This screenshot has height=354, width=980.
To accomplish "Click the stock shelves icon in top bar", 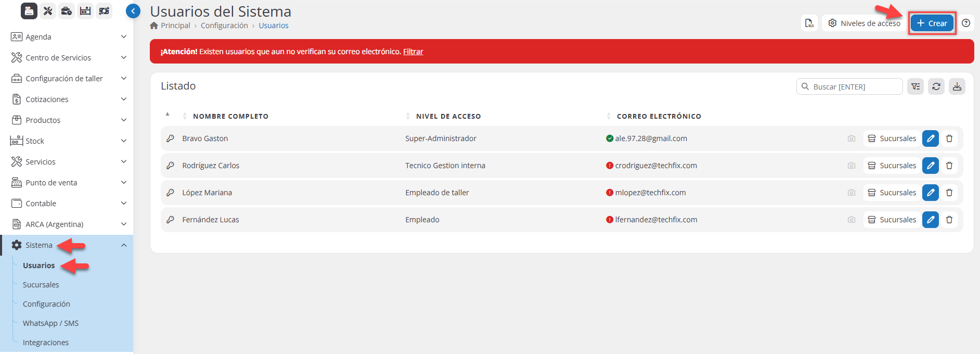I will (x=85, y=11).
